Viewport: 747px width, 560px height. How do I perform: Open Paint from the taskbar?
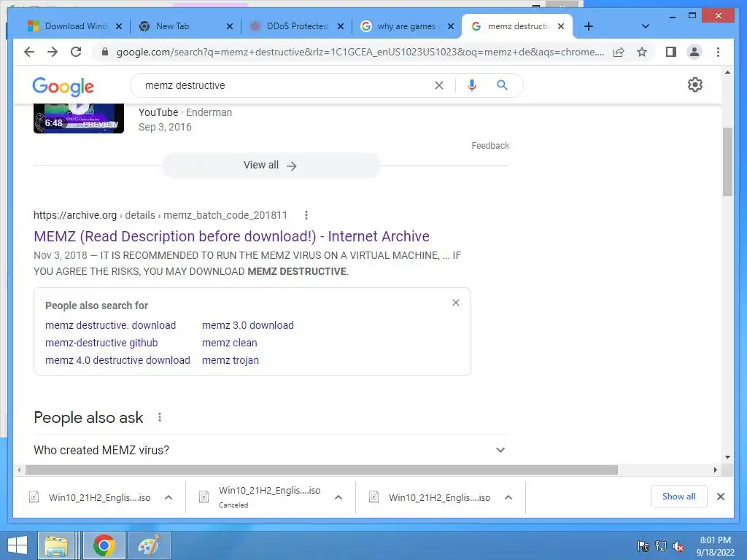pyautogui.click(x=149, y=545)
